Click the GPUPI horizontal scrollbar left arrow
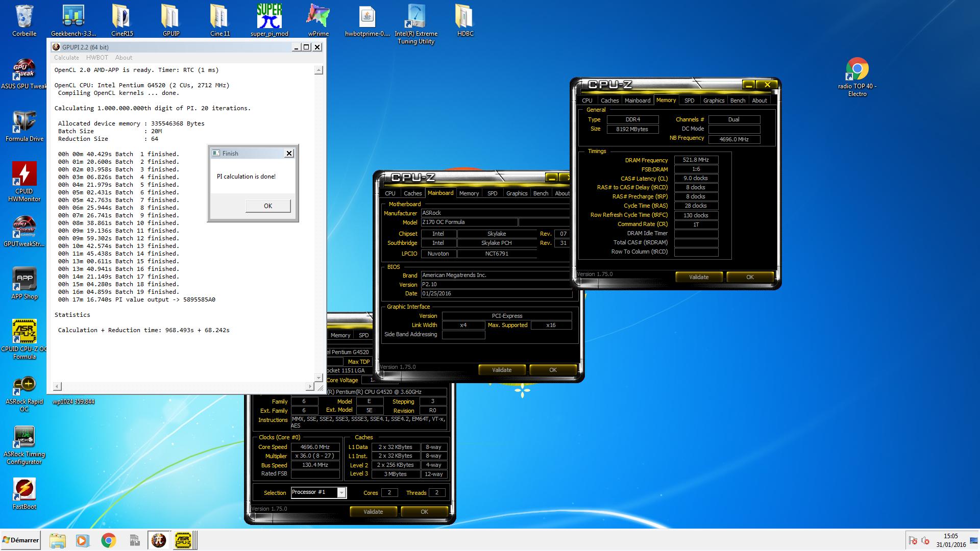The height and width of the screenshot is (551, 980). click(x=57, y=386)
